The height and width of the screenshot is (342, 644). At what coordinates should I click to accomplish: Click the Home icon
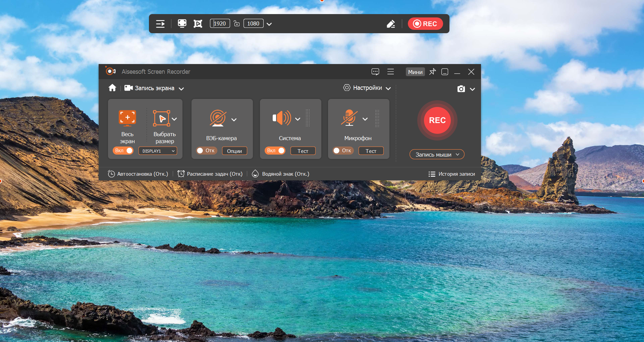[112, 88]
